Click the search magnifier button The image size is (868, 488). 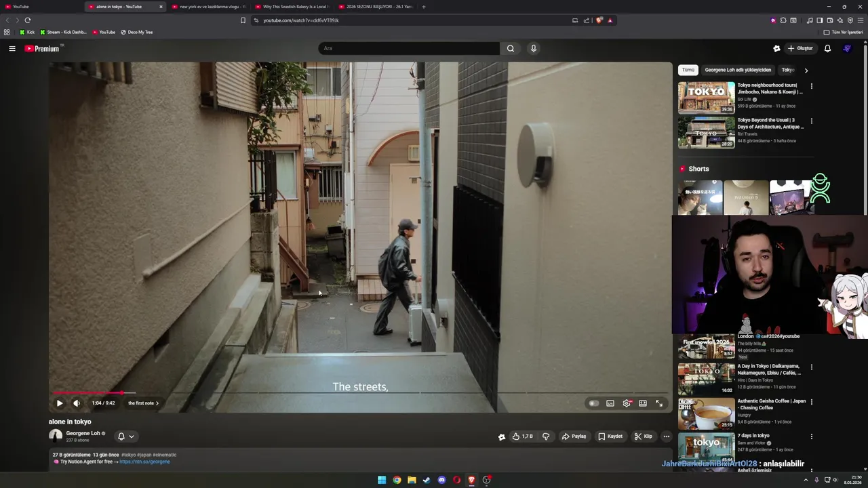point(511,48)
